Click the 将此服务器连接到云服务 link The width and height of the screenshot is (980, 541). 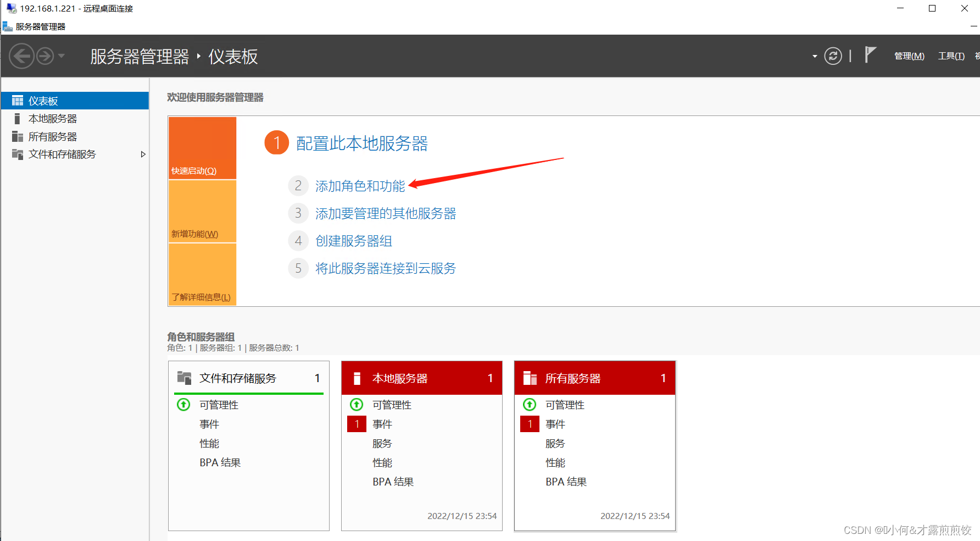click(386, 268)
